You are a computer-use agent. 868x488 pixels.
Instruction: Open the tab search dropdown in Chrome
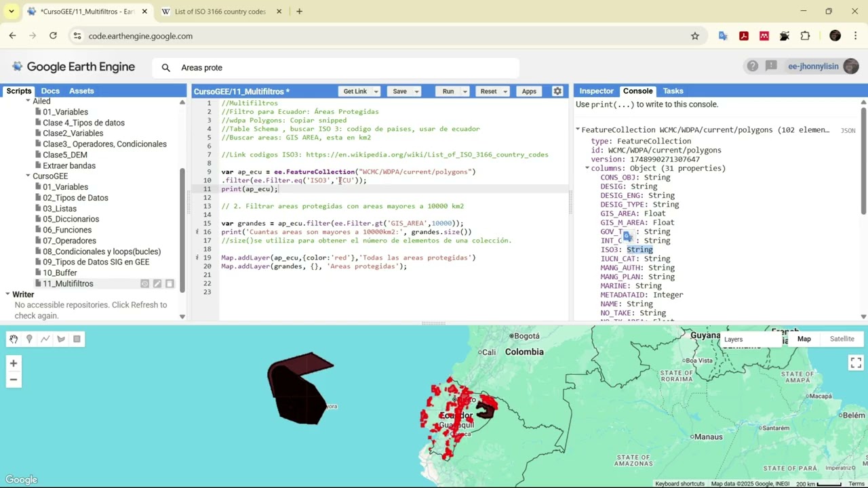[11, 12]
